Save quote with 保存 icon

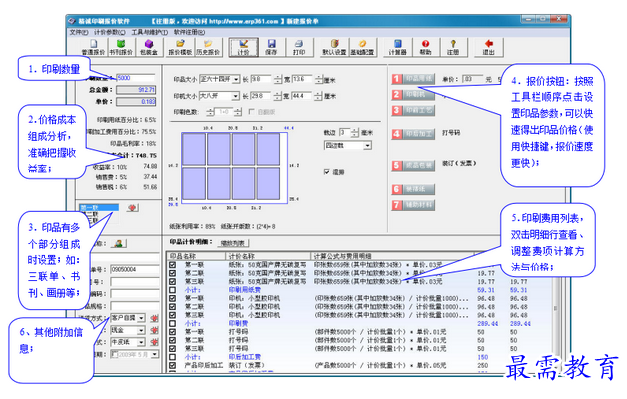click(x=271, y=47)
